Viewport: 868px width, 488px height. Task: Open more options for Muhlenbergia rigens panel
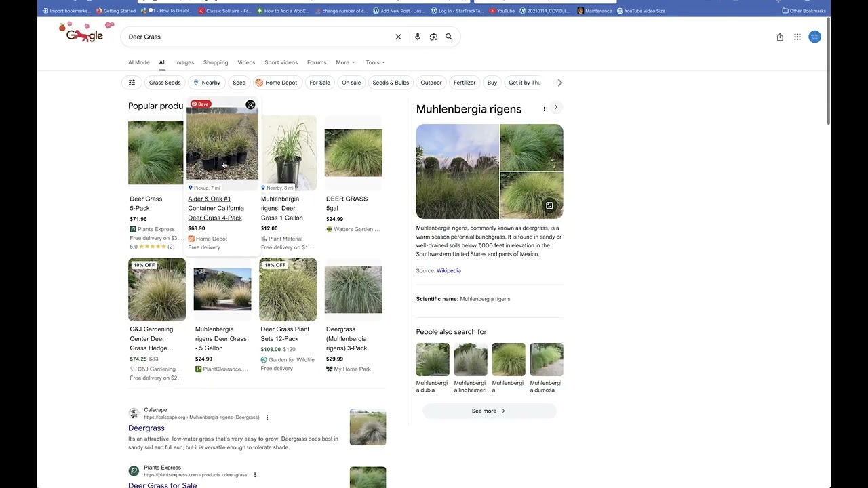[544, 108]
